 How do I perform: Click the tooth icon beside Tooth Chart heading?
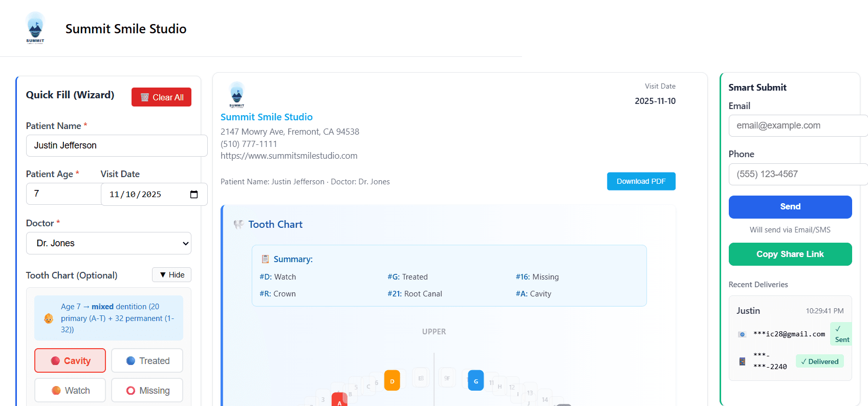click(238, 224)
